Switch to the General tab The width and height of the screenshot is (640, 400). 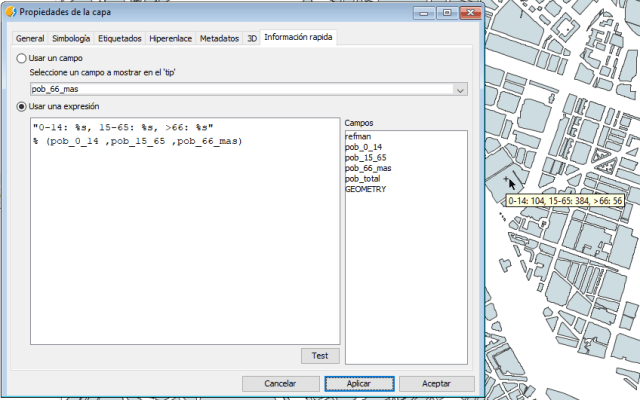(30, 38)
